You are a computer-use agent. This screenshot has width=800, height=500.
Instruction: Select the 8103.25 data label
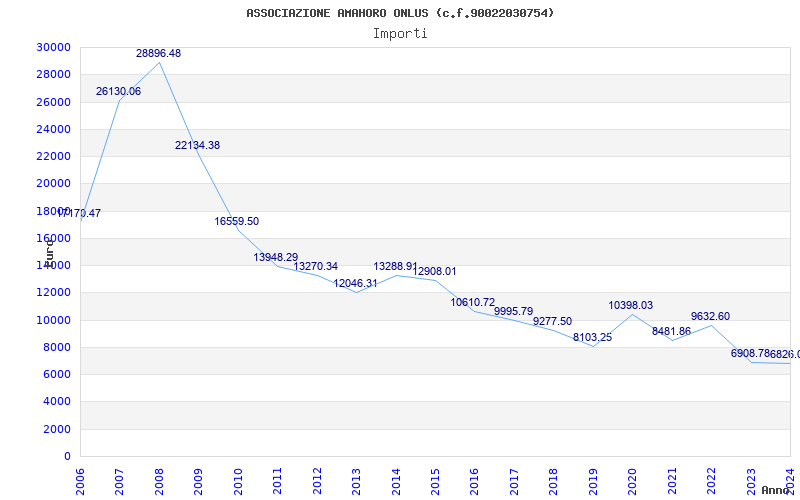[592, 337]
